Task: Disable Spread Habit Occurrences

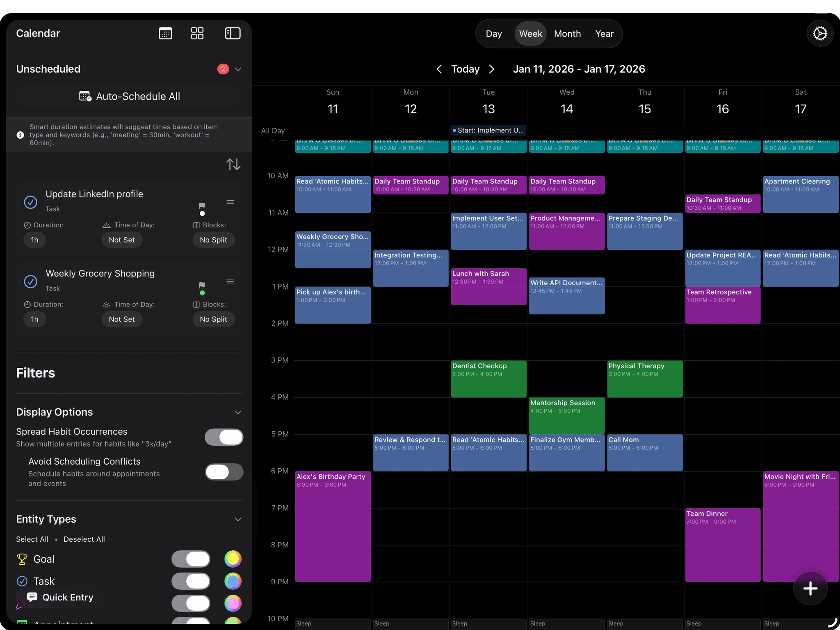Action: point(224,437)
